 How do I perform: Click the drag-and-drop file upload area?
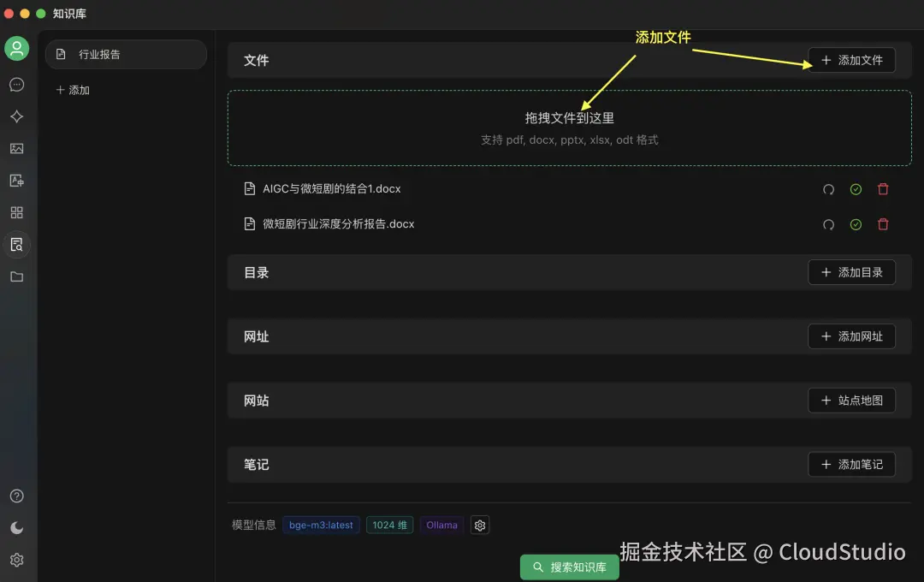[569, 128]
